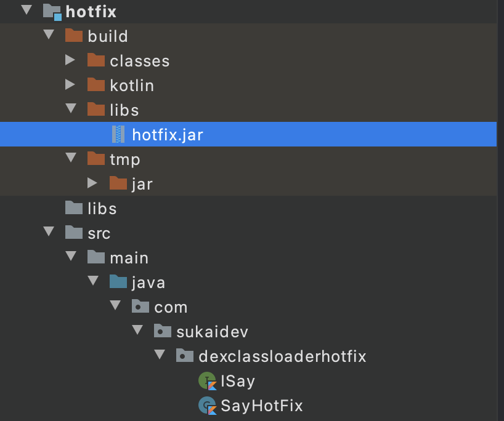
Task: Select the main folder
Action: click(x=129, y=258)
